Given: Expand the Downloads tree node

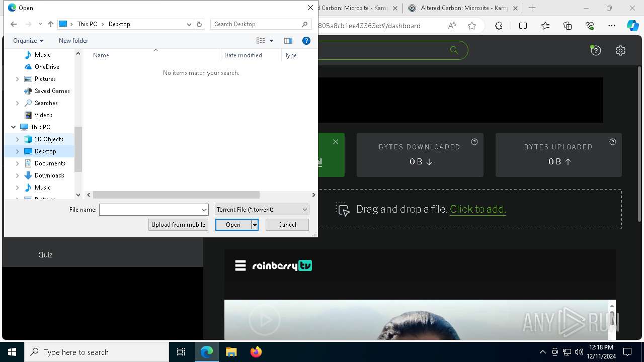Looking at the screenshot, I should point(18,175).
